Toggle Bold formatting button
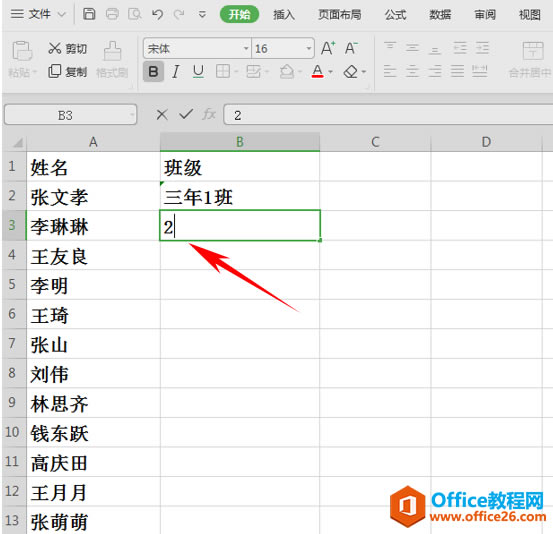The image size is (553, 534). click(x=153, y=72)
